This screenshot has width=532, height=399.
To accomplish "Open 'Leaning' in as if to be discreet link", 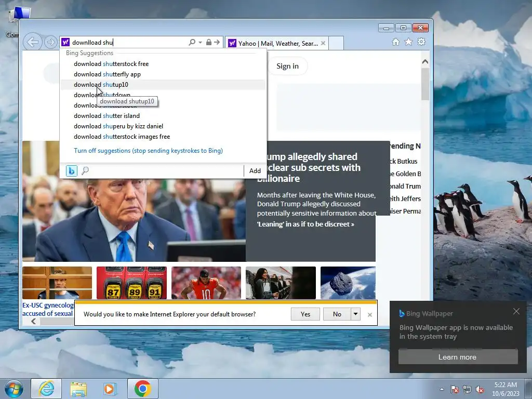I will tap(305, 224).
